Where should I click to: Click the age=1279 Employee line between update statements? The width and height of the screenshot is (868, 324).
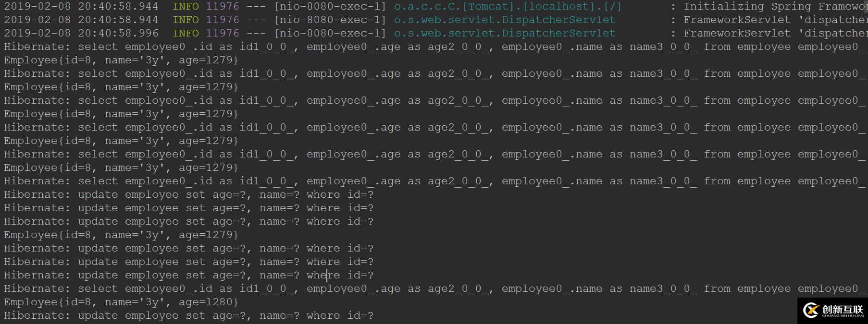[x=121, y=235]
